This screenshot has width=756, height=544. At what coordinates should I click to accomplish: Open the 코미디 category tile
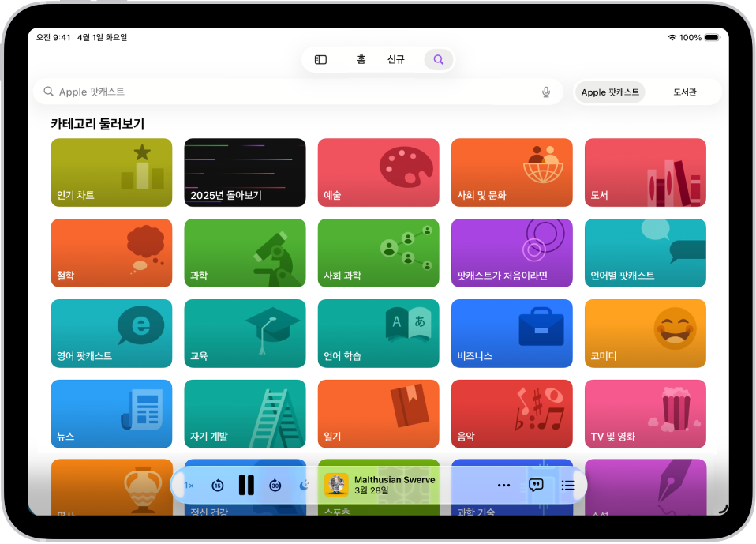coord(645,334)
